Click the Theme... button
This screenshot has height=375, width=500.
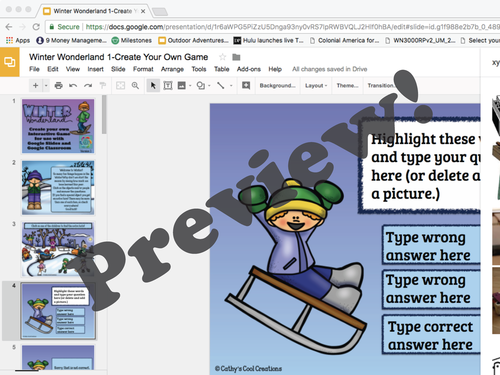(x=347, y=86)
